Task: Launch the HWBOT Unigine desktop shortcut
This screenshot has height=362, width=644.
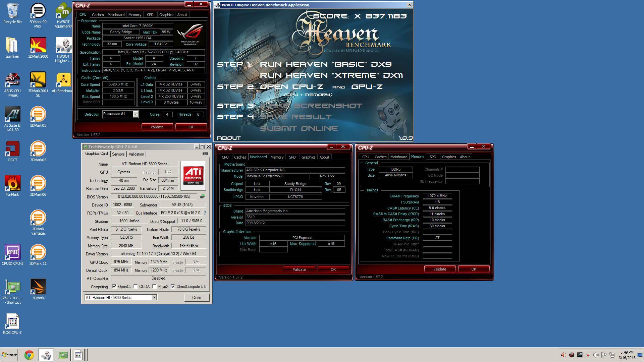Action: 63,50
